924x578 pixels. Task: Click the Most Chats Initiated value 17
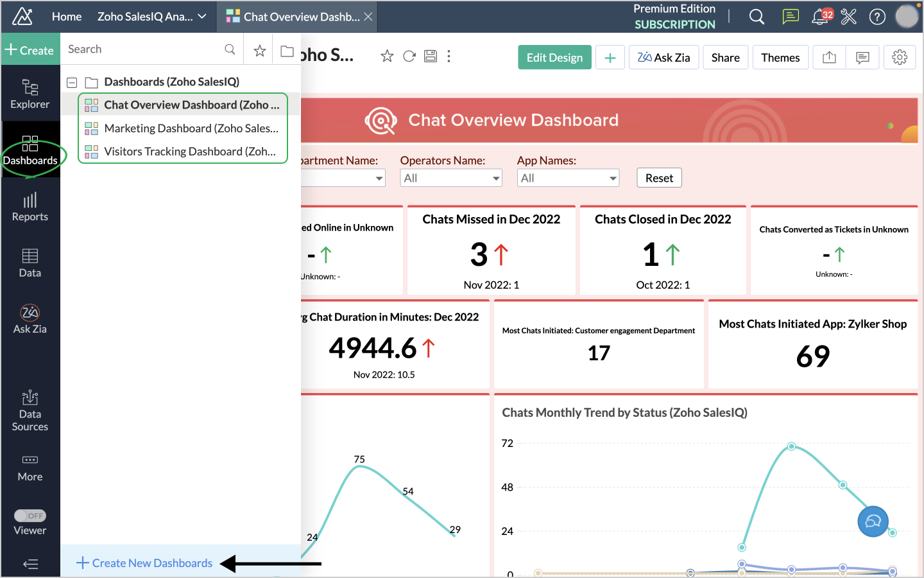click(x=599, y=353)
